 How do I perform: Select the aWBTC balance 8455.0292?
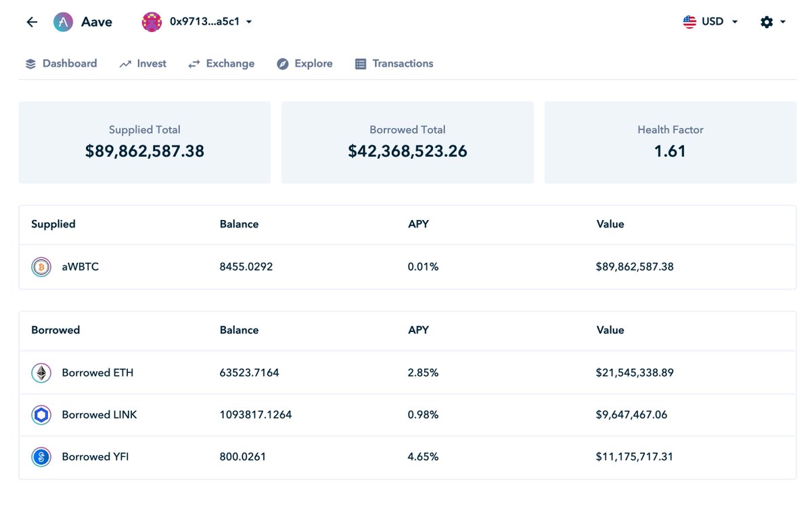(246, 267)
